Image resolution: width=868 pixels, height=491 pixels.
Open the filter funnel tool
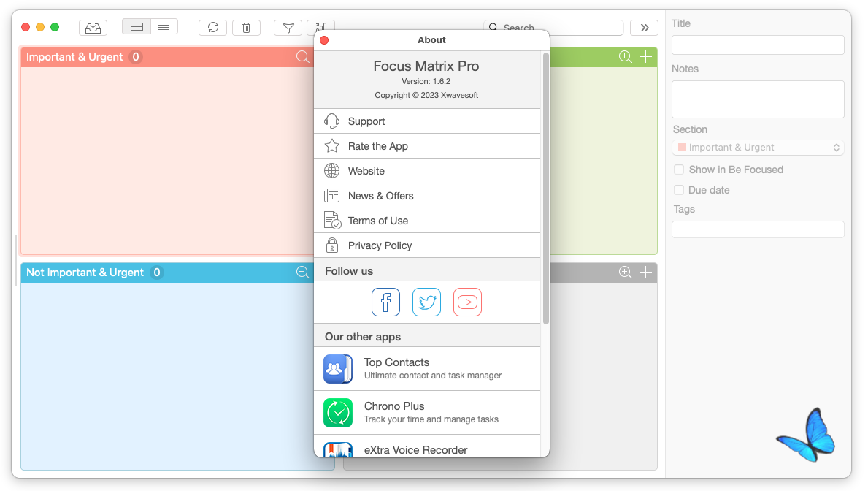[x=288, y=27]
